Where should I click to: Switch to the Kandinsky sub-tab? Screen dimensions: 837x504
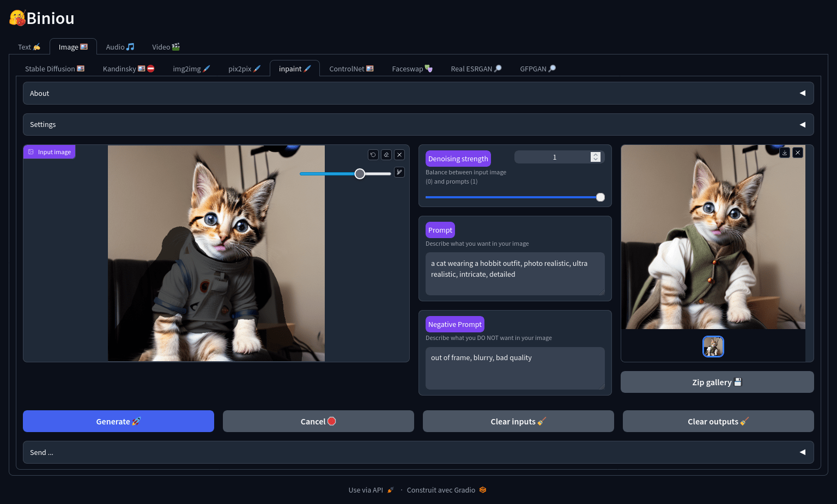pyautogui.click(x=129, y=69)
